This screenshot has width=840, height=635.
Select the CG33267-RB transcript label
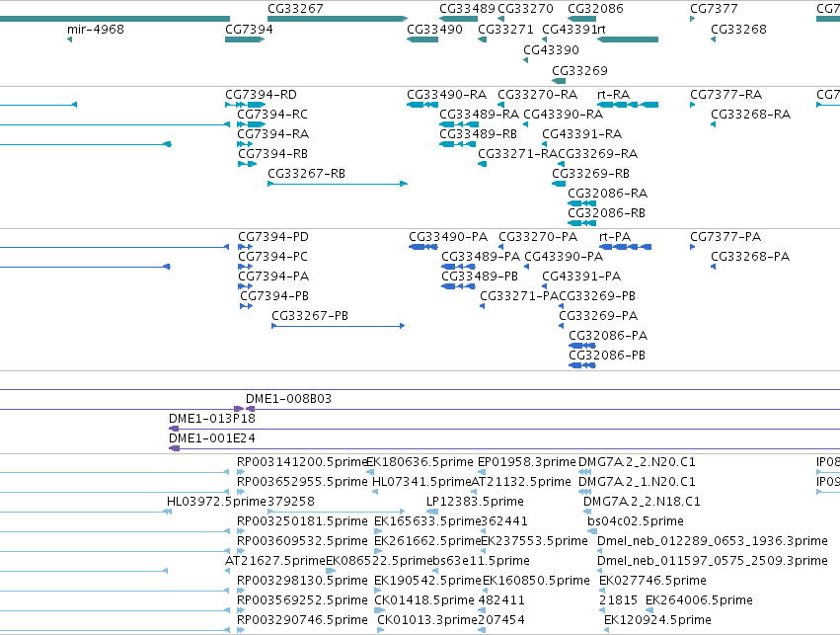tap(306, 174)
